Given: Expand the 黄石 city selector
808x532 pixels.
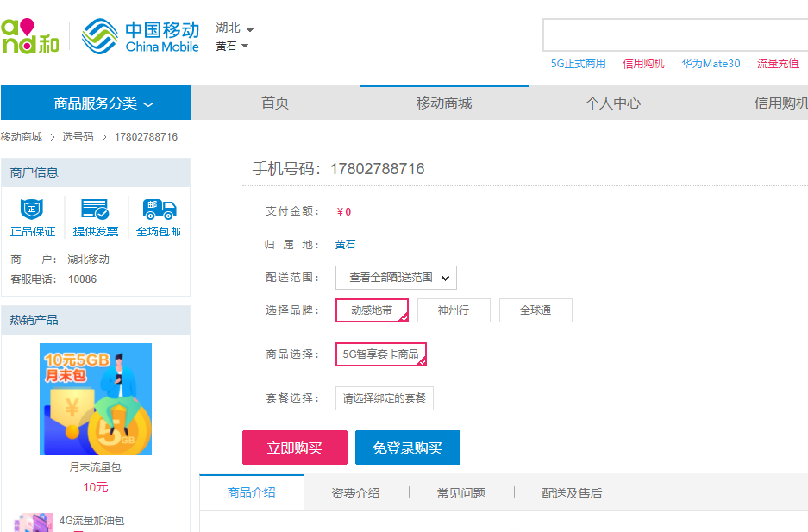Looking at the screenshot, I should 232,47.
